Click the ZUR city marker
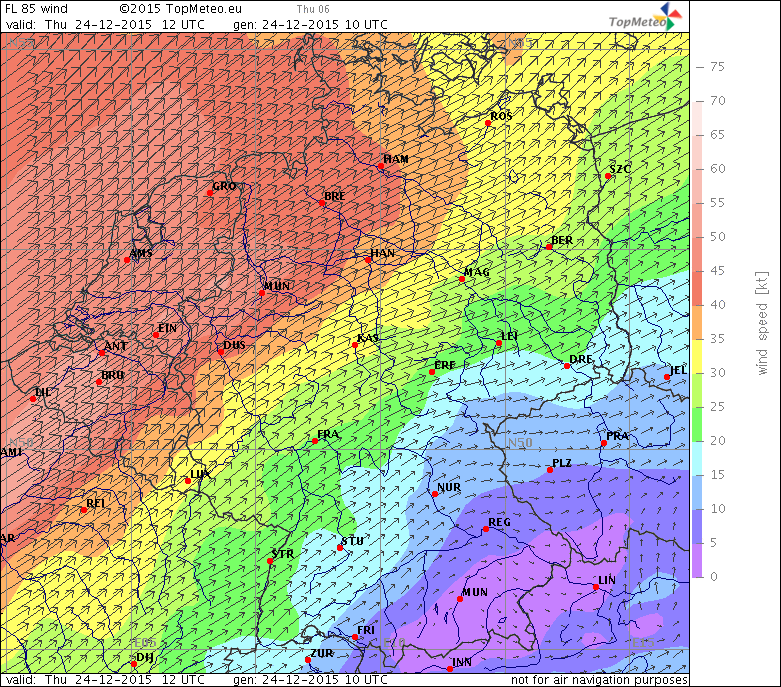 [x=308, y=659]
